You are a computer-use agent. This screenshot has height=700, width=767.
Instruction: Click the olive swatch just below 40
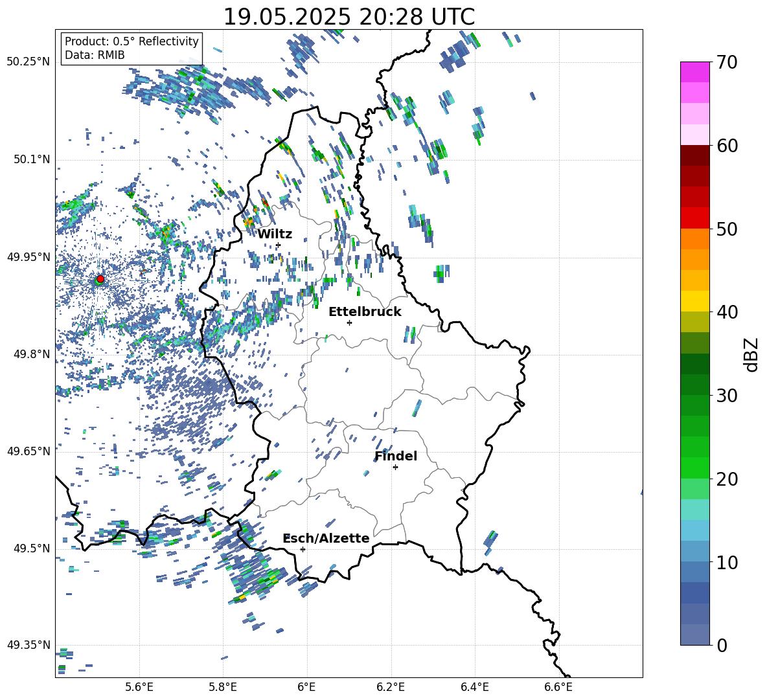coord(694,322)
